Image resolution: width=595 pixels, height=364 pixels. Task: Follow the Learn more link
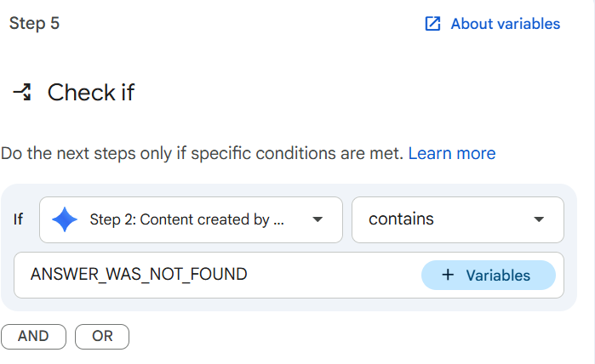(451, 154)
